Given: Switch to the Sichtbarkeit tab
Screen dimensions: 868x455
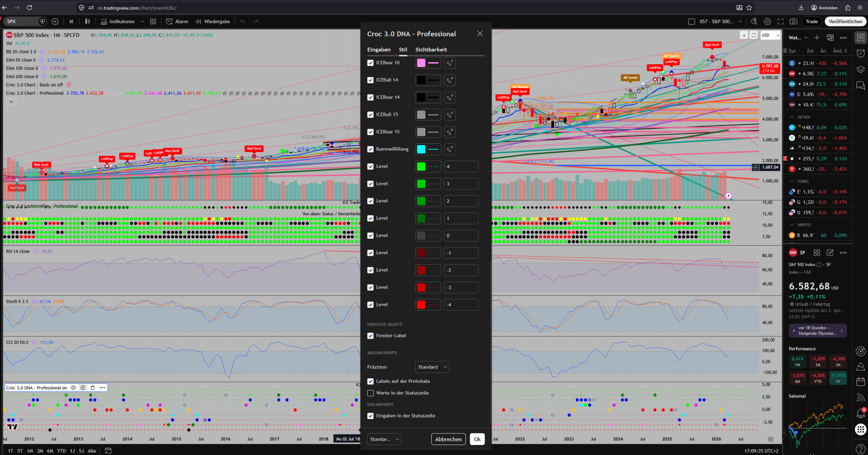Looking at the screenshot, I should (x=431, y=50).
